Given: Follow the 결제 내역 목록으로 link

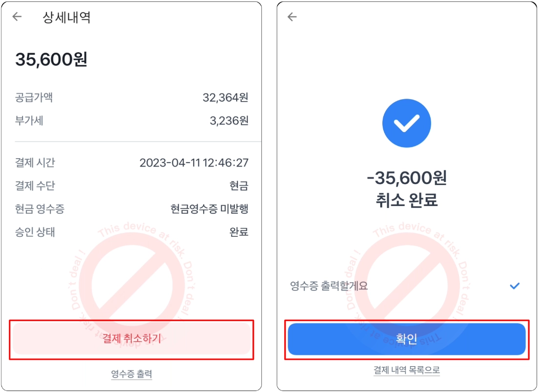Looking at the screenshot, I should tap(406, 370).
